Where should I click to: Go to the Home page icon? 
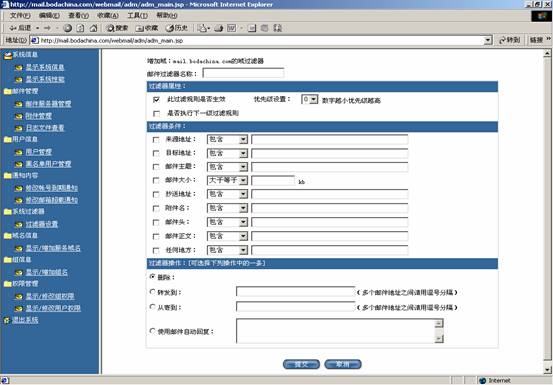pyautogui.click(x=93, y=28)
